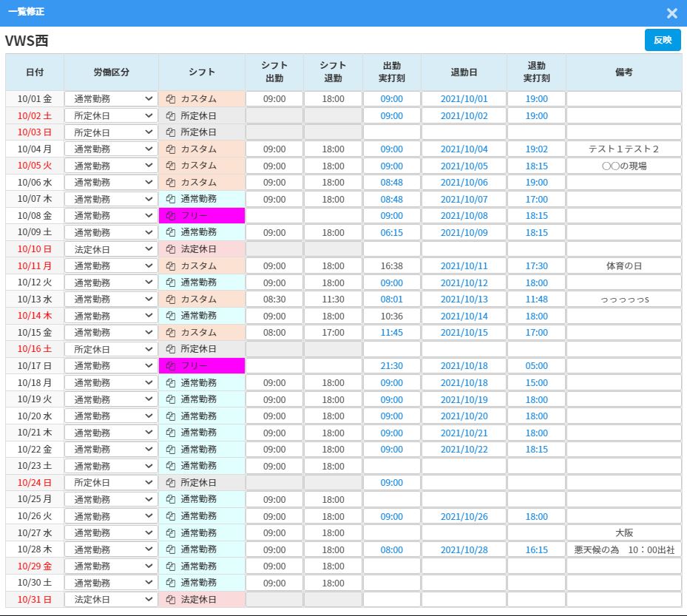The width and height of the screenshot is (687, 616).
Task: Open the 労働区分 dropdown for 10/03
Action: (x=111, y=132)
